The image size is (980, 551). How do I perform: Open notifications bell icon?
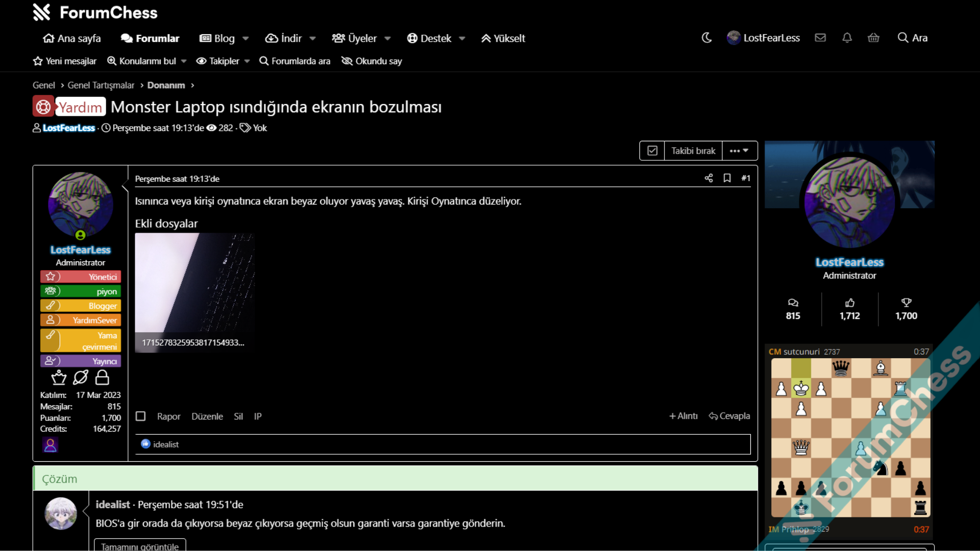(847, 38)
